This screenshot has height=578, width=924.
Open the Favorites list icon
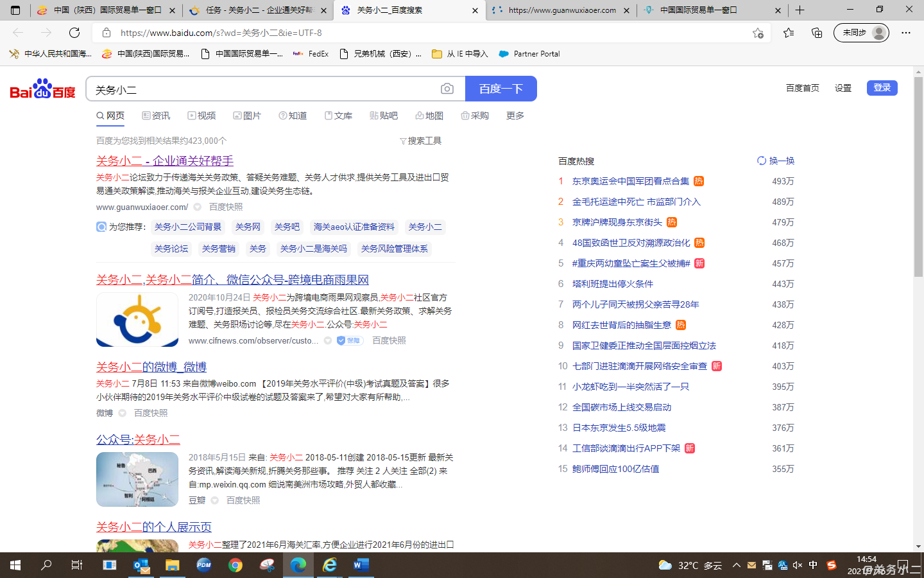click(x=789, y=33)
